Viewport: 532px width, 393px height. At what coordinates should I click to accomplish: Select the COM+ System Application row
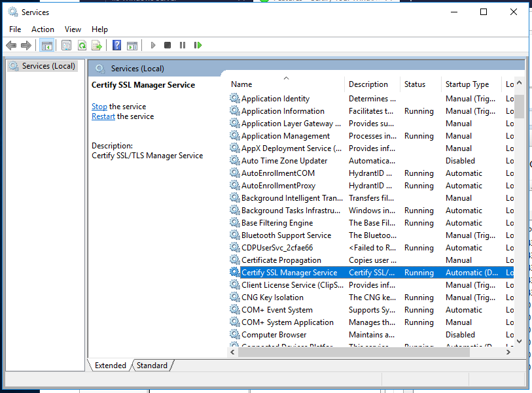click(x=372, y=322)
